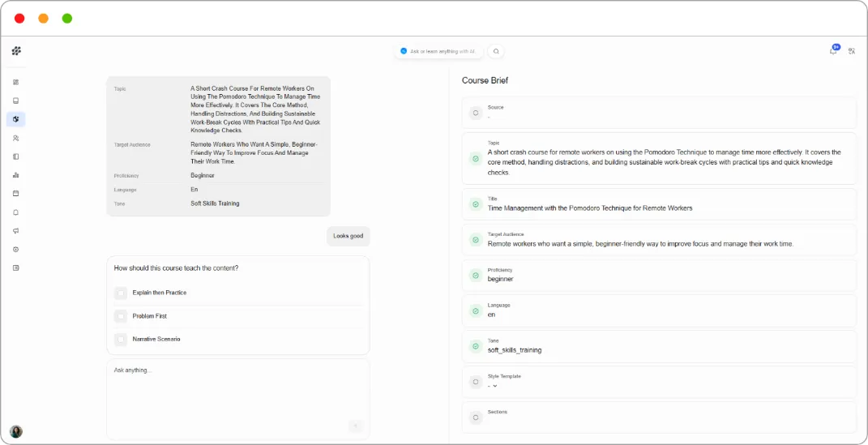Open the sidebar bell notifications icon
Image resolution: width=868 pixels, height=445 pixels.
[15, 212]
